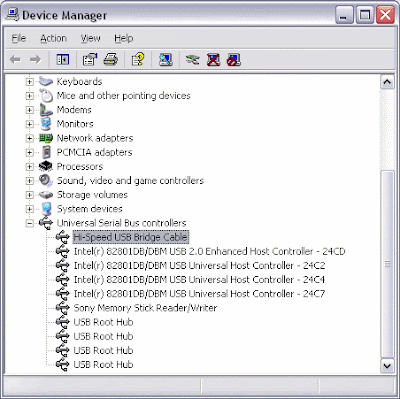
Task: Click Scan for hardware changes icon
Action: 166,60
